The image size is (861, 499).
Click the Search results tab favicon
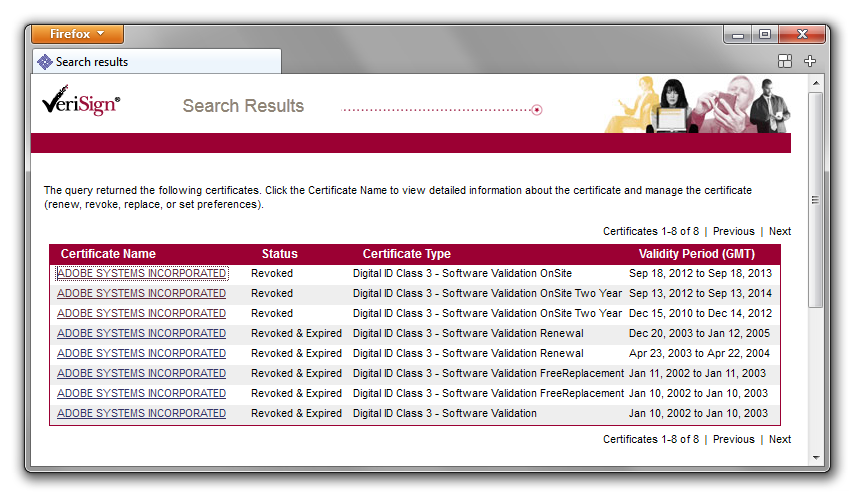tap(44, 62)
